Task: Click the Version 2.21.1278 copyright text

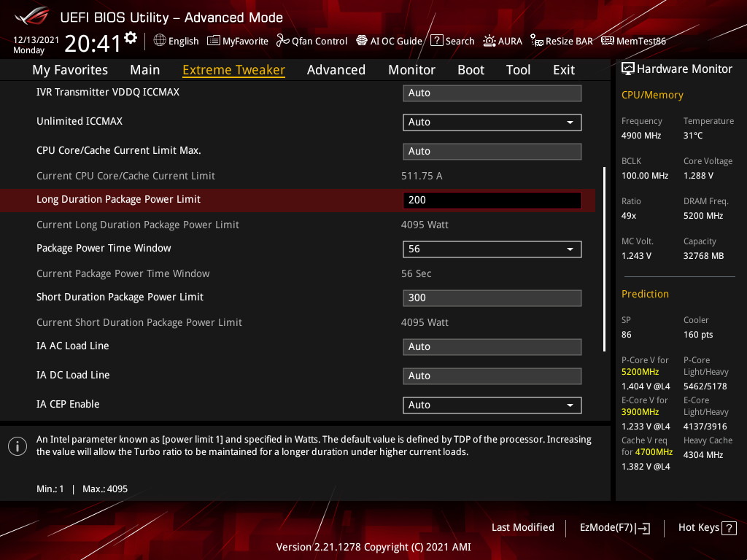Action: (373, 547)
